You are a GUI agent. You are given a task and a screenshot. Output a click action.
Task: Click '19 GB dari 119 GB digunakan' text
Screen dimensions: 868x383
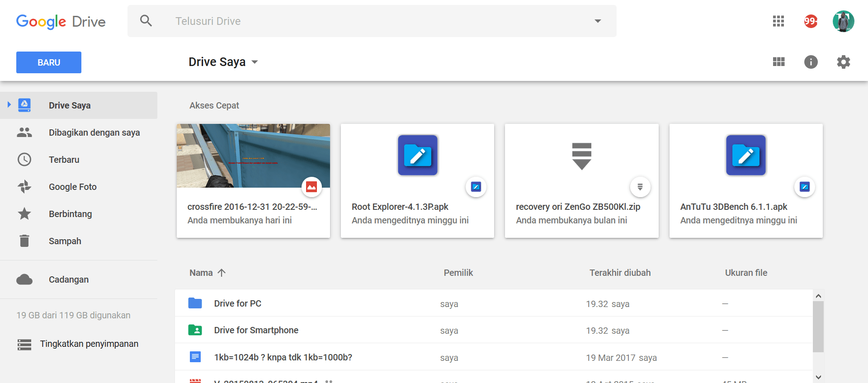pyautogui.click(x=73, y=315)
